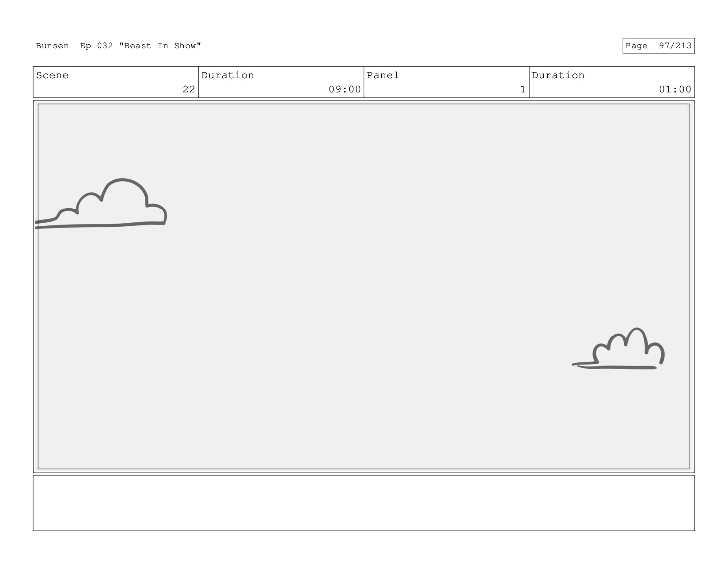This screenshot has height=564, width=728.
Task: Click the Scene label
Action: (52, 76)
